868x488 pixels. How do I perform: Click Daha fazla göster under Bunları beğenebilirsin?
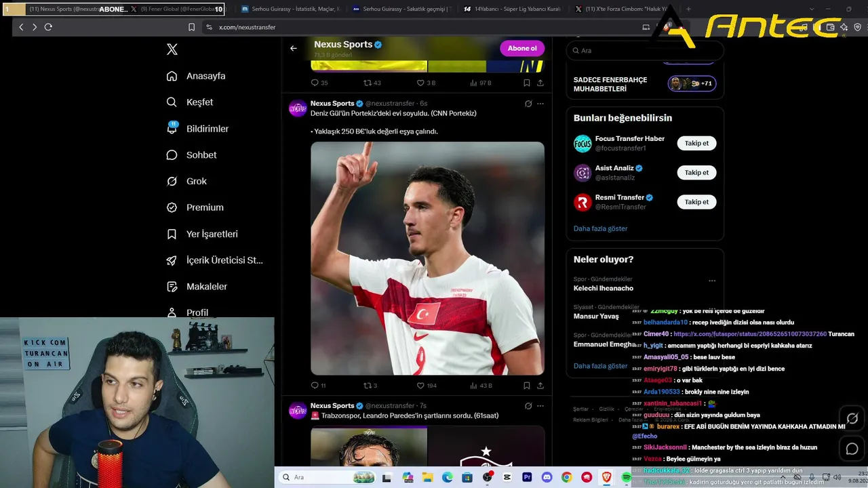(x=600, y=228)
